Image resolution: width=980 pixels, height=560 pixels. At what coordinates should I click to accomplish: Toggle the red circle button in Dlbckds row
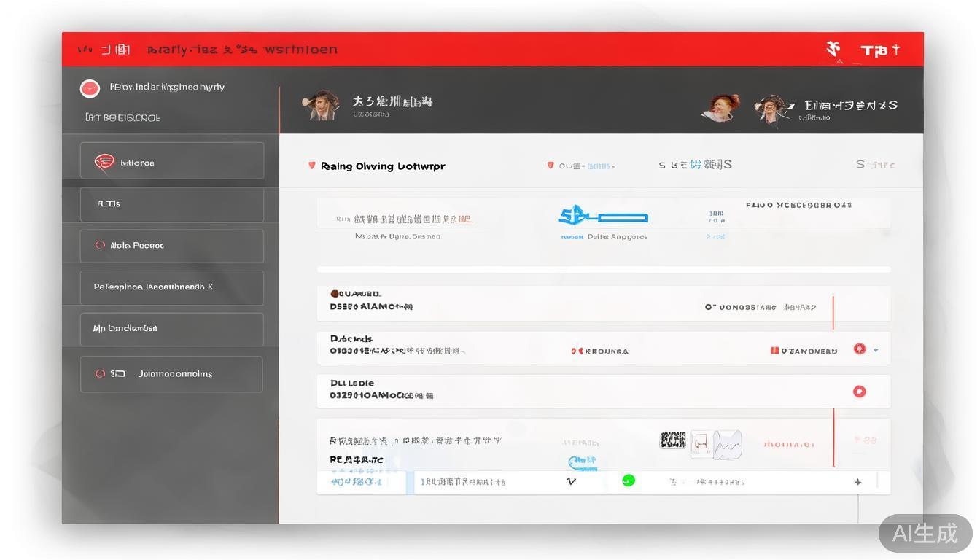[860, 349]
